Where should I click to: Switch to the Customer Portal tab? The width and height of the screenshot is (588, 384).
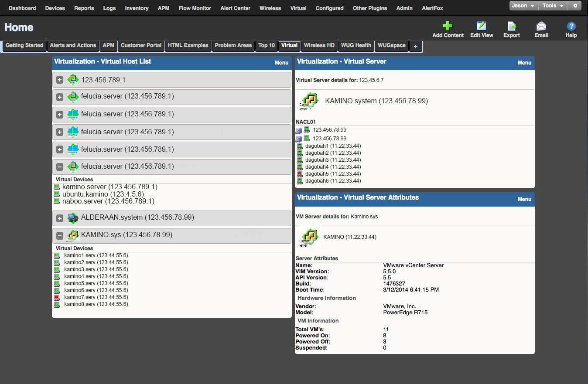141,46
